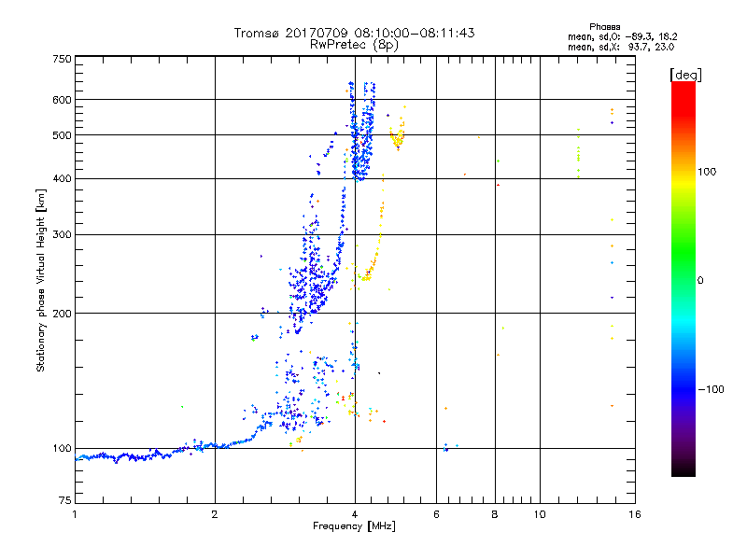Click the '[deg]' colorbar unit label

point(685,75)
